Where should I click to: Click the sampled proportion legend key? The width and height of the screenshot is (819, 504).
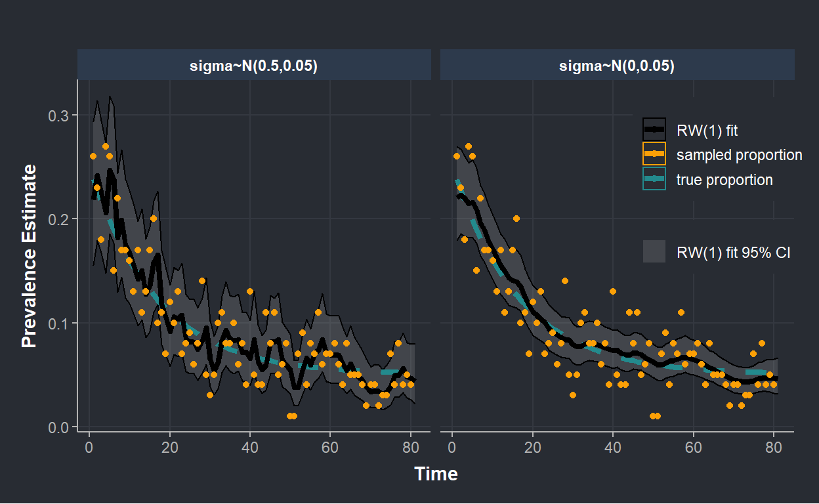click(x=654, y=155)
